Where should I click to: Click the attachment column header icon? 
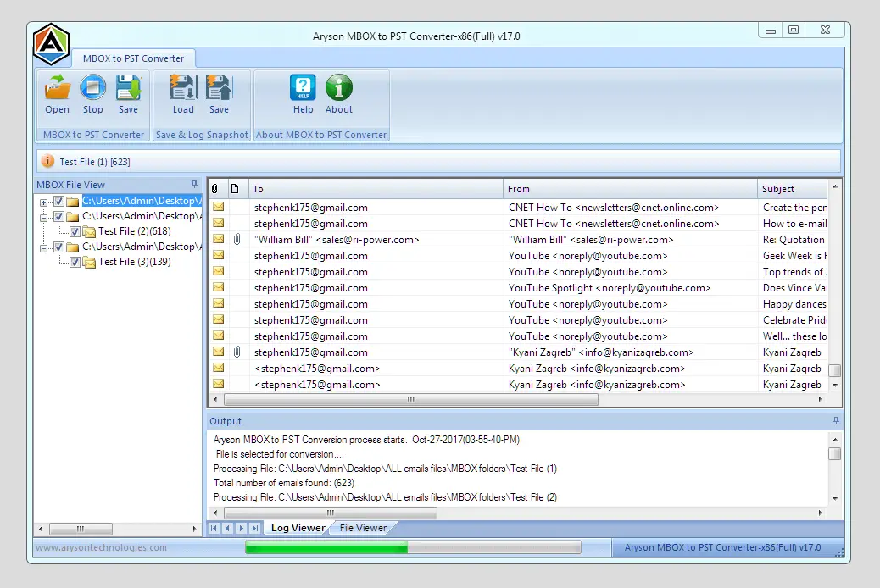[214, 189]
